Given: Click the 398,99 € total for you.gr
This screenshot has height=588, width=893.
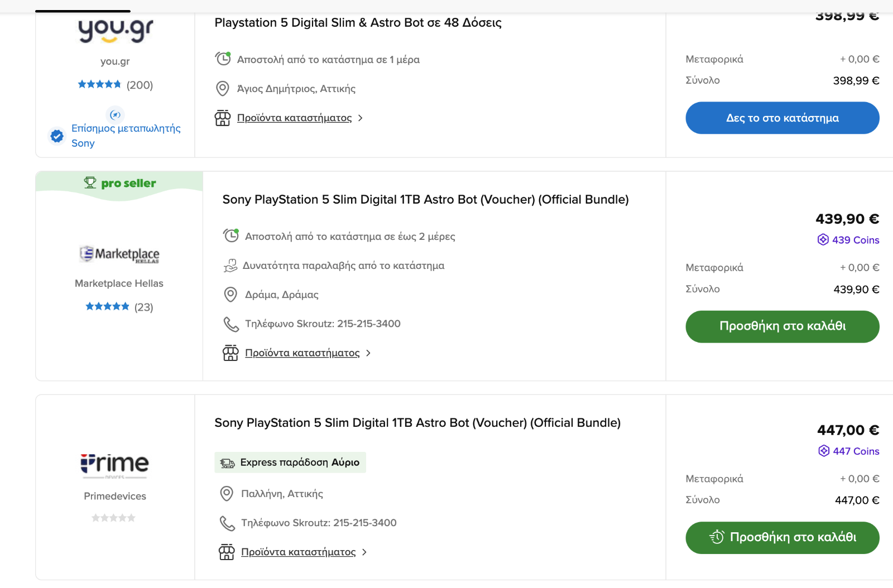Looking at the screenshot, I should tap(856, 81).
